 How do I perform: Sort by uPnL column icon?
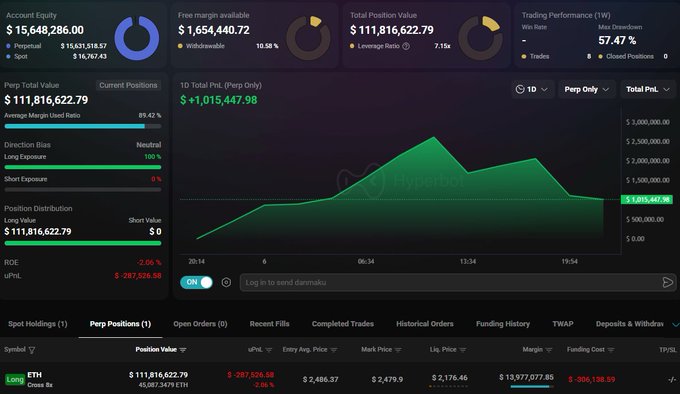point(269,350)
